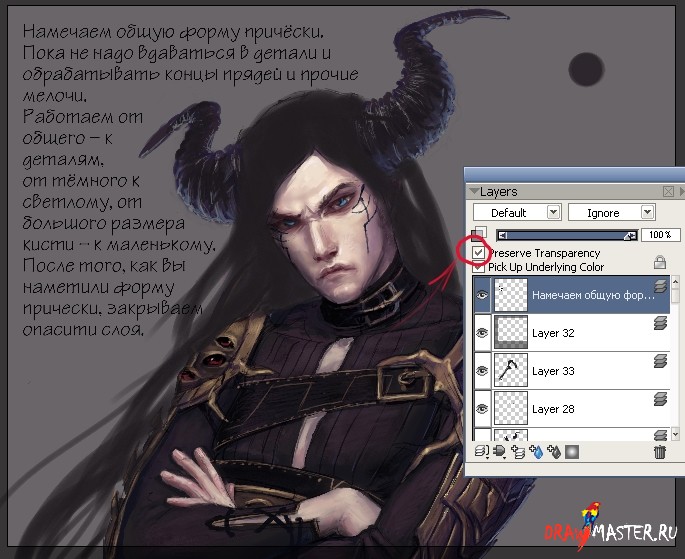Delete the selected layer with the trash icon
The image size is (685, 559).
(x=660, y=452)
